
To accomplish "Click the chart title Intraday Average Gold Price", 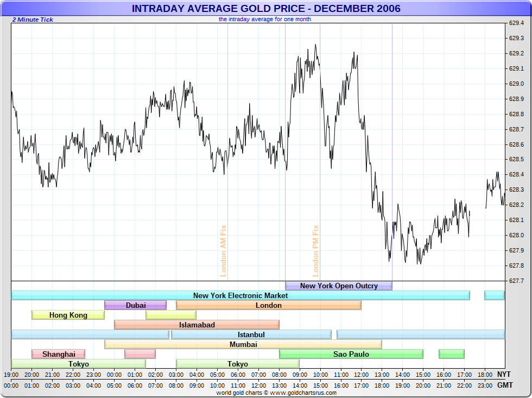I will click(266, 8).
